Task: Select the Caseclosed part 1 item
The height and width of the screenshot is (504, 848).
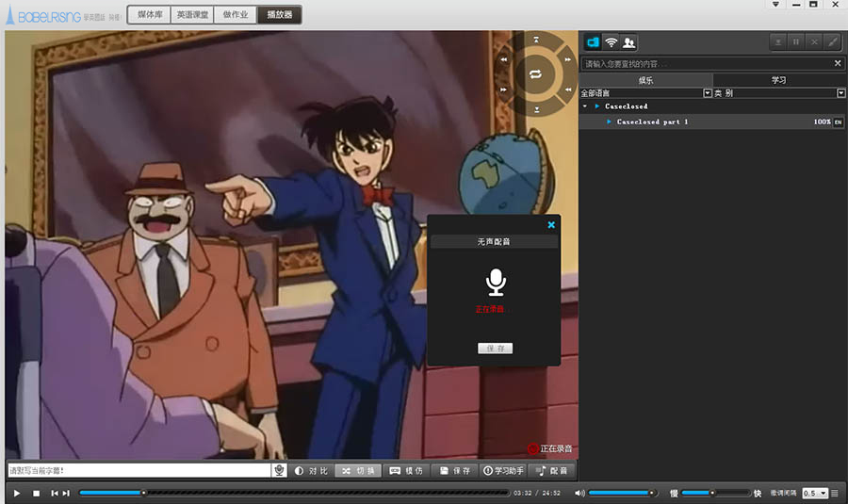Action: (x=712, y=122)
